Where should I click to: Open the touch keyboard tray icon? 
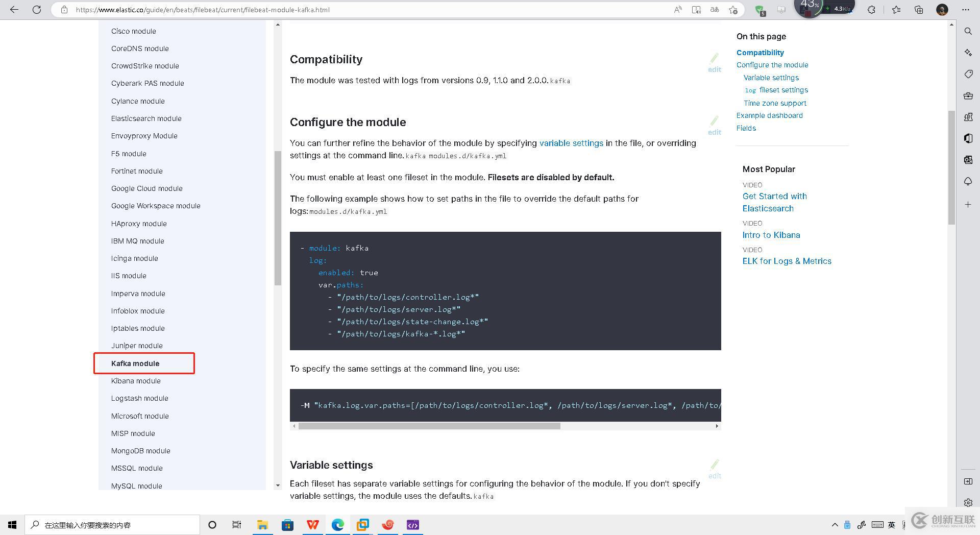pos(877,525)
